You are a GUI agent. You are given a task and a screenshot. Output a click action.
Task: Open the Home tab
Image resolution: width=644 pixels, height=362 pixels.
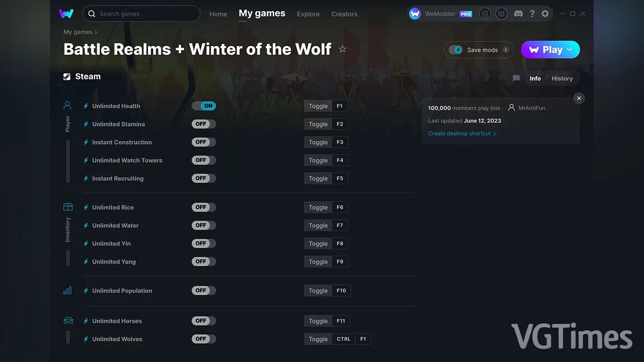(218, 14)
